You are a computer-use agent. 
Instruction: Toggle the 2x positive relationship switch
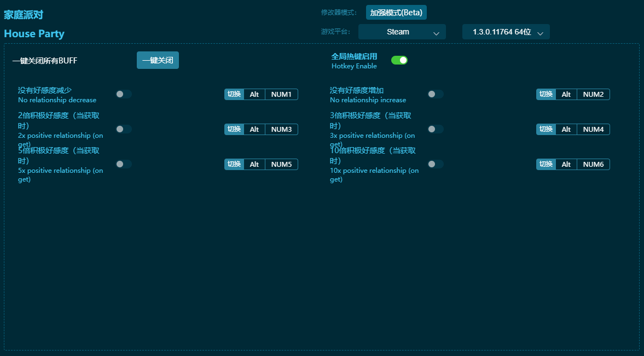tap(124, 129)
